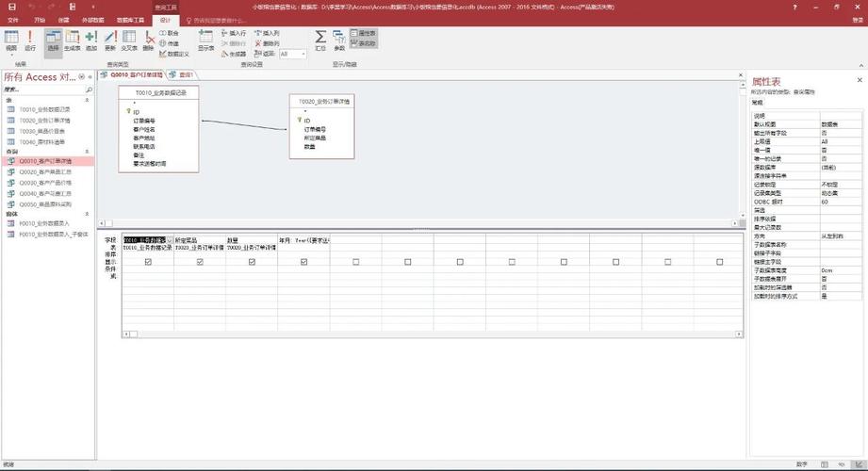Image resolution: width=868 pixels, height=471 pixels.
Task: Pick the Update (更新) query icon
Action: [x=110, y=41]
